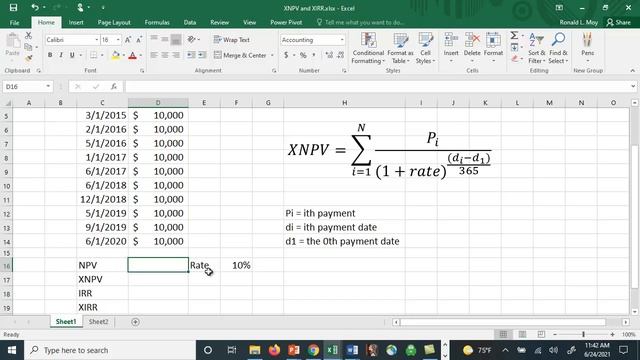Open Format as Table gallery

click(400, 48)
